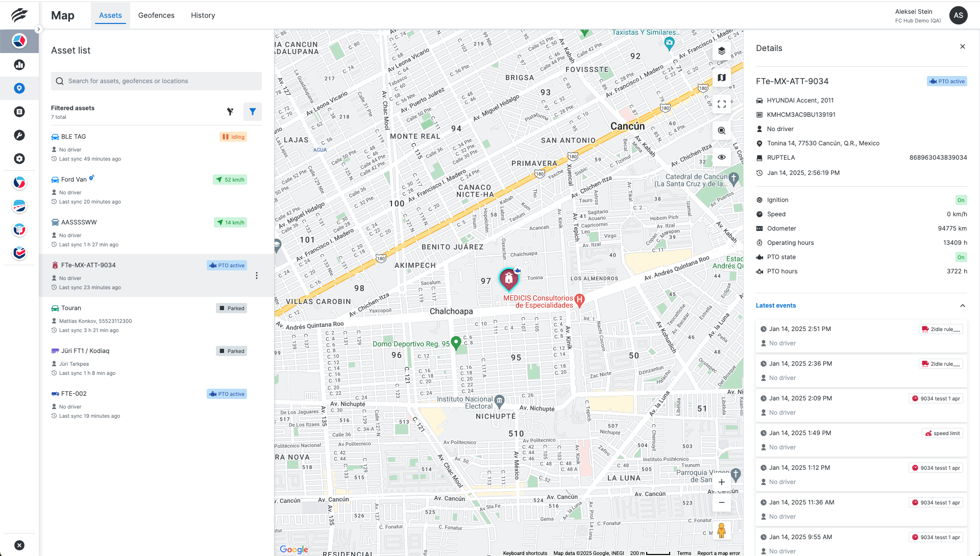980x556 pixels.
Task: Click the map search magnifier icon
Action: 721,131
